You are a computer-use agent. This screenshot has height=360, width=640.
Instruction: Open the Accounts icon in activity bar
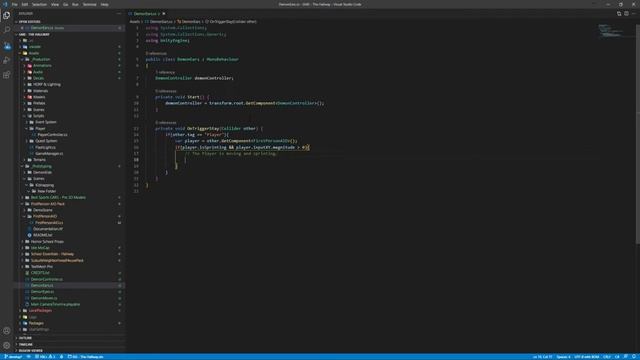(x=7, y=331)
